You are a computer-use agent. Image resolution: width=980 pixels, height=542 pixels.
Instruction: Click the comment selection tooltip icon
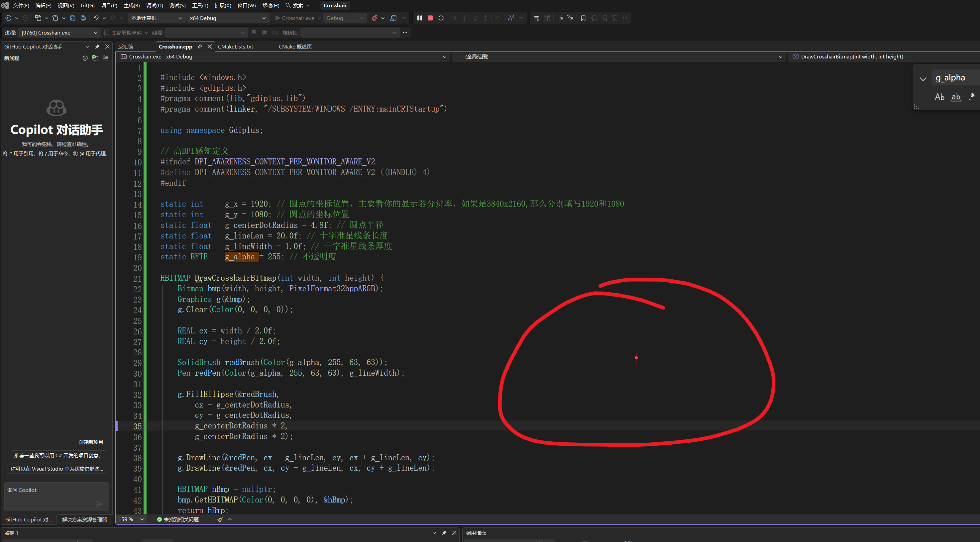pyautogui.click(x=536, y=18)
